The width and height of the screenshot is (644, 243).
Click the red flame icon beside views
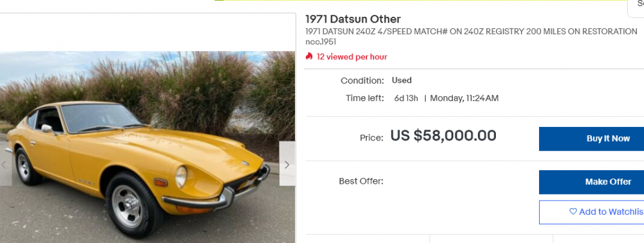coord(309,56)
